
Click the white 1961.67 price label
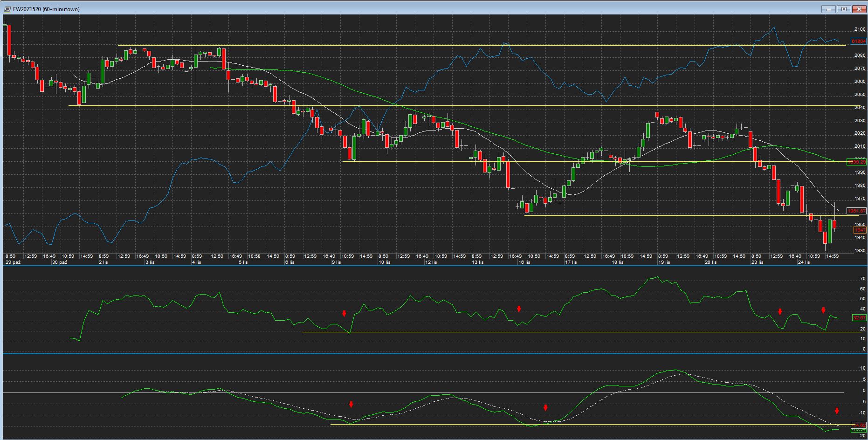856,211
